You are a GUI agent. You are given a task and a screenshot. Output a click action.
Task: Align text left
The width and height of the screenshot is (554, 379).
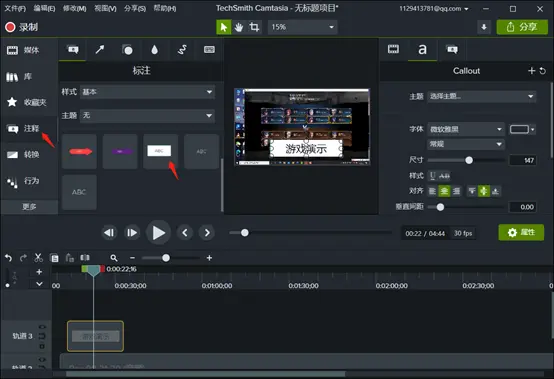coord(432,191)
